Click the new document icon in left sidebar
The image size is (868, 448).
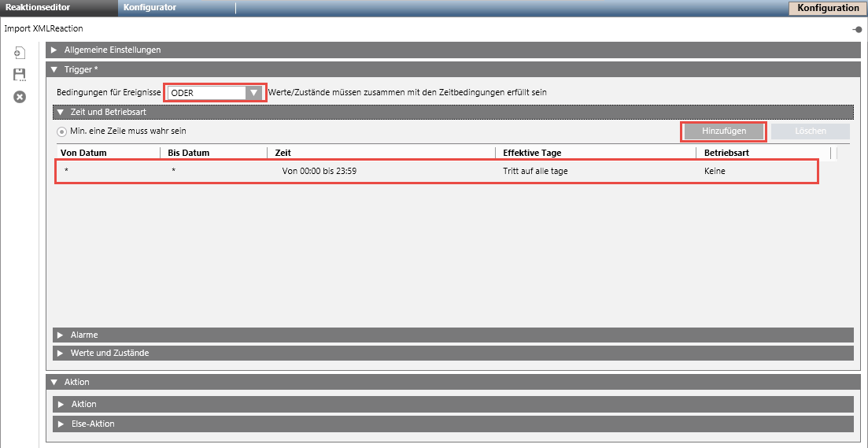point(20,53)
